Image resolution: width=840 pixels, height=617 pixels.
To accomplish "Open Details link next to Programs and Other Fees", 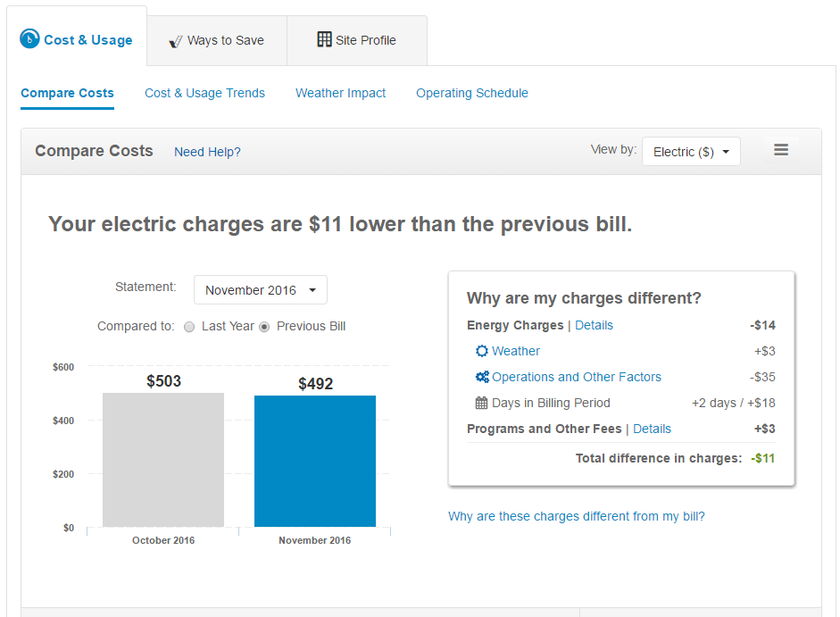I will [x=652, y=429].
